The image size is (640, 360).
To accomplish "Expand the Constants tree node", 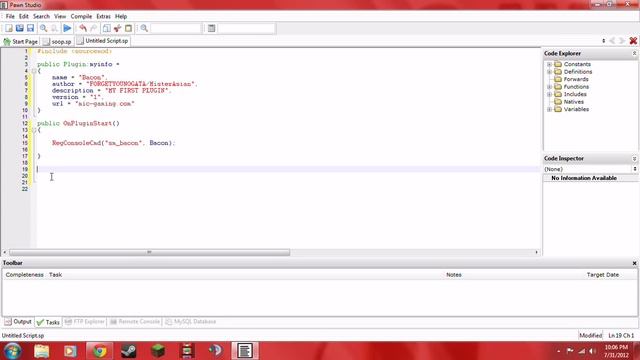I will pyautogui.click(x=549, y=64).
